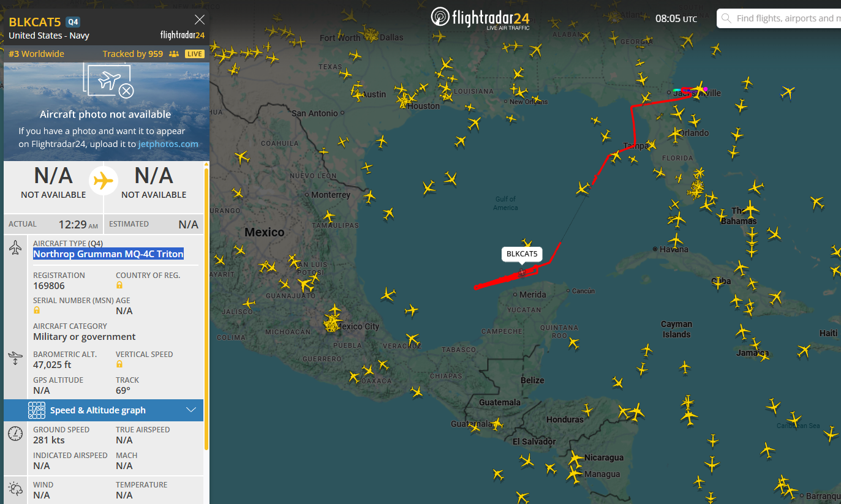Expand the Speed & Altitude graph chevron
841x504 pixels.
191,410
